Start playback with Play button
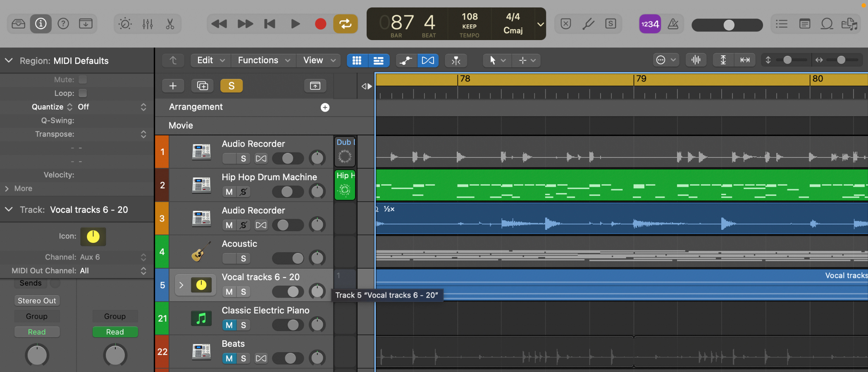The width and height of the screenshot is (868, 372). coord(295,24)
